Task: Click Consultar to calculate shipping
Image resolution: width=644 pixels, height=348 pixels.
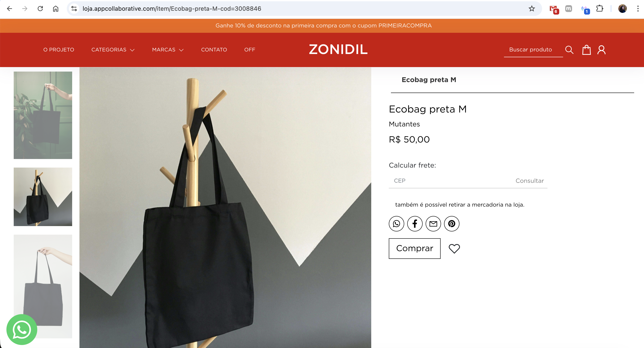Action: tap(529, 181)
